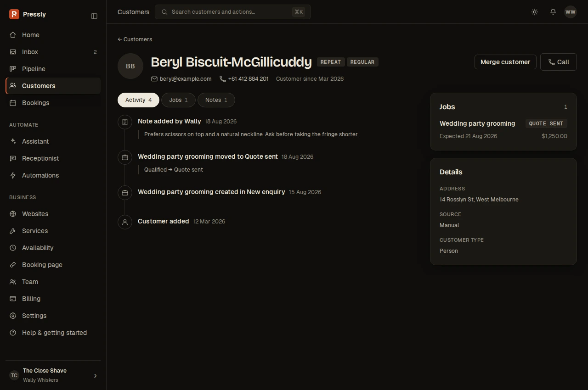Open Automations in the sidebar

[53, 175]
